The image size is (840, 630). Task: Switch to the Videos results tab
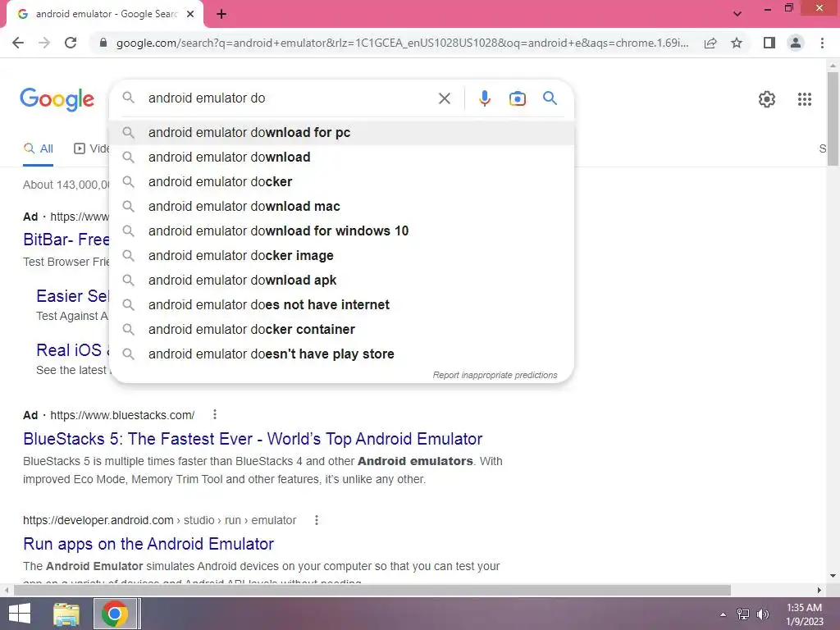coord(91,149)
